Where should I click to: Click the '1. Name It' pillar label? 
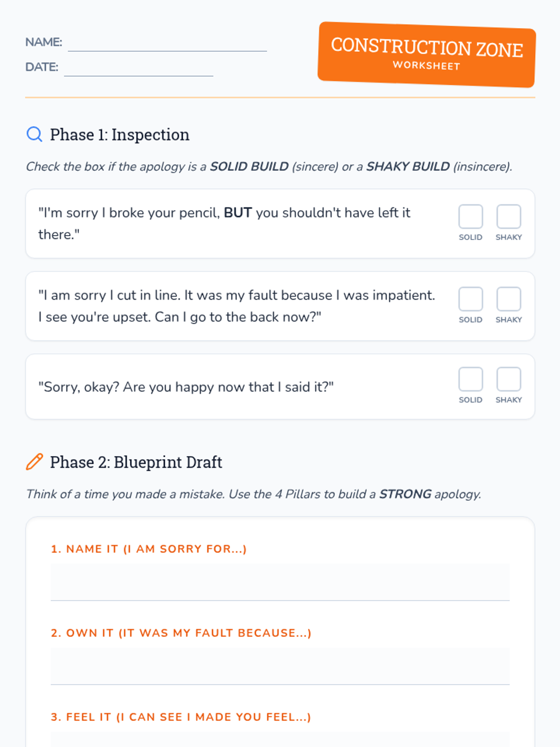pyautogui.click(x=148, y=549)
